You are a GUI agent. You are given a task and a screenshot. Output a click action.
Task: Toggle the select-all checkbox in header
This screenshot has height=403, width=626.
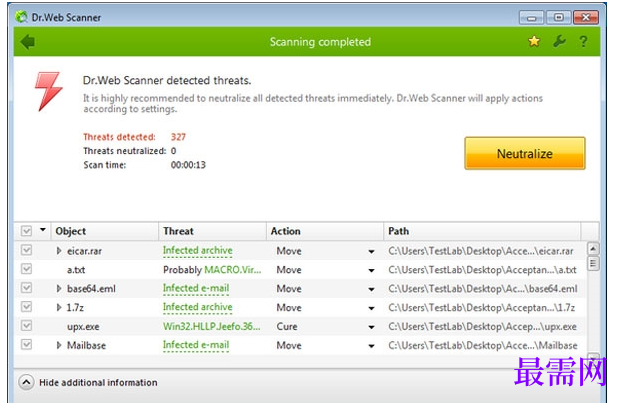click(x=26, y=231)
